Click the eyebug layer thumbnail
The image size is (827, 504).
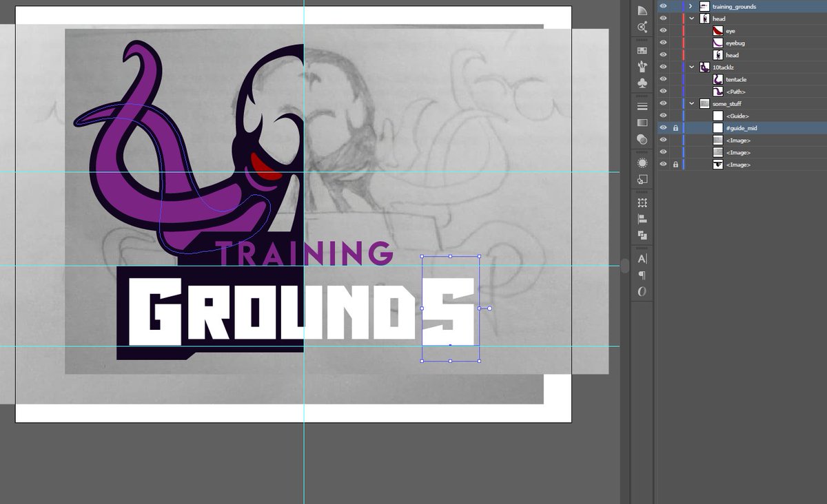click(718, 43)
